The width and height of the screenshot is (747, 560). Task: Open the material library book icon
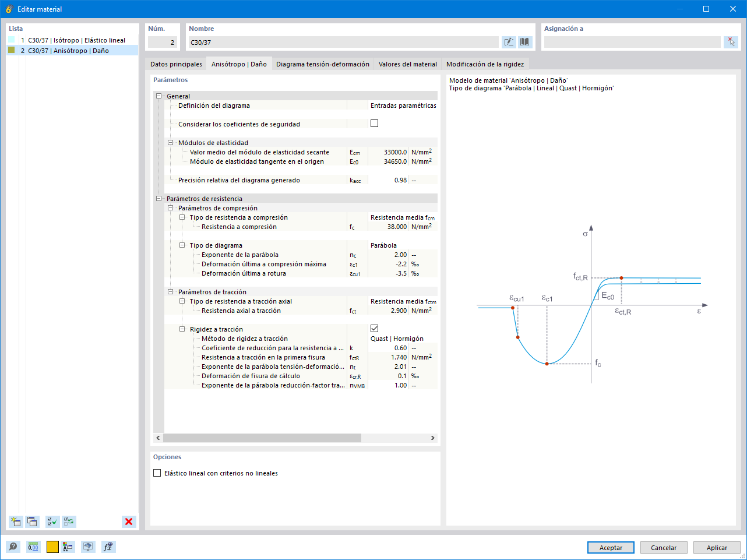[525, 42]
